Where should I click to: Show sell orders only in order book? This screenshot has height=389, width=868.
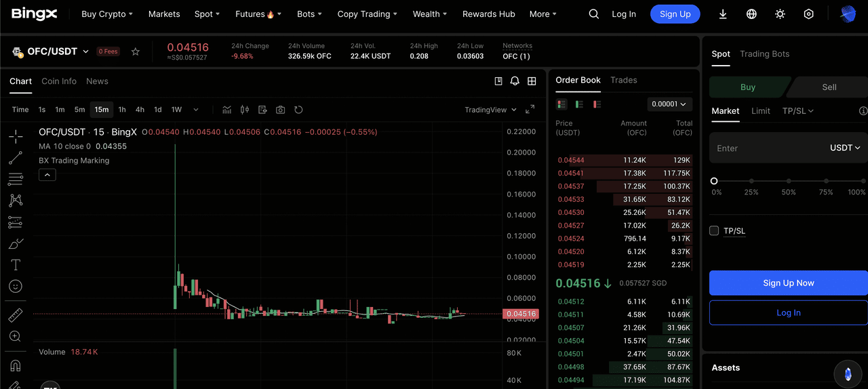tap(597, 104)
